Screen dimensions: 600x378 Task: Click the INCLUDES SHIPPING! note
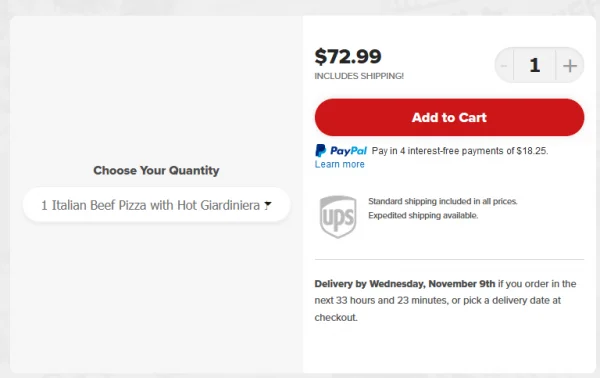click(x=359, y=76)
